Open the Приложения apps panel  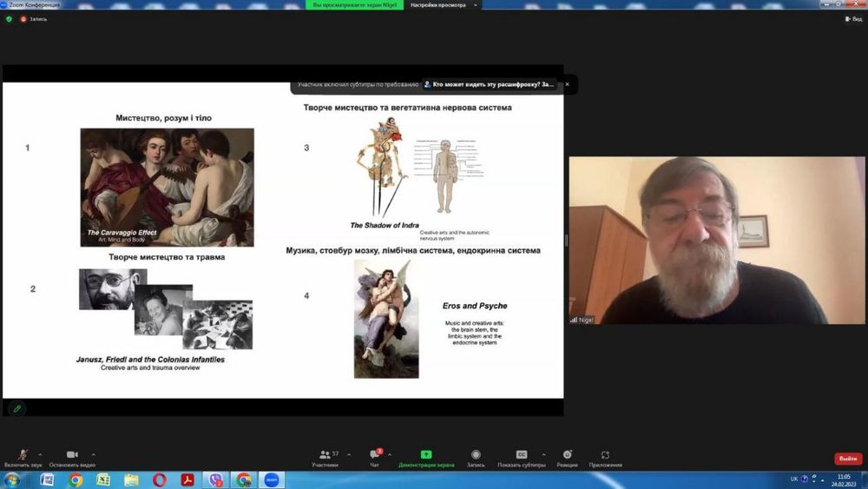point(605,456)
